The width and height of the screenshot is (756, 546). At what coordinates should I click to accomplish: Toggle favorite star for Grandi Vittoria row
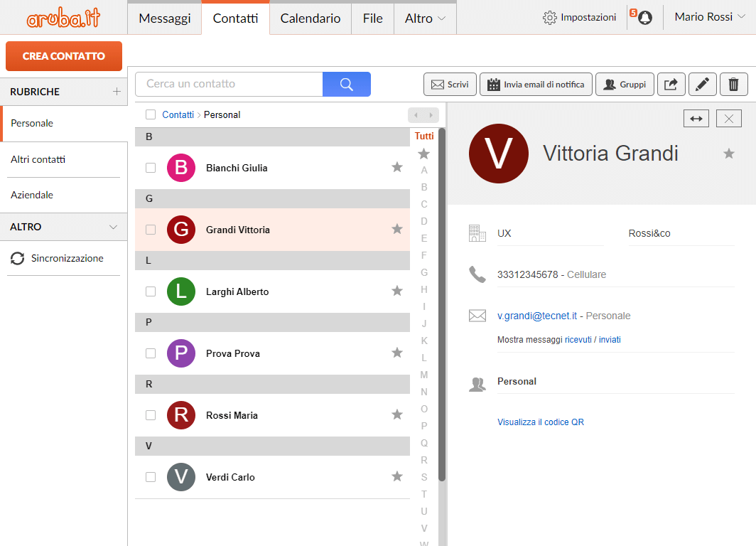click(396, 229)
